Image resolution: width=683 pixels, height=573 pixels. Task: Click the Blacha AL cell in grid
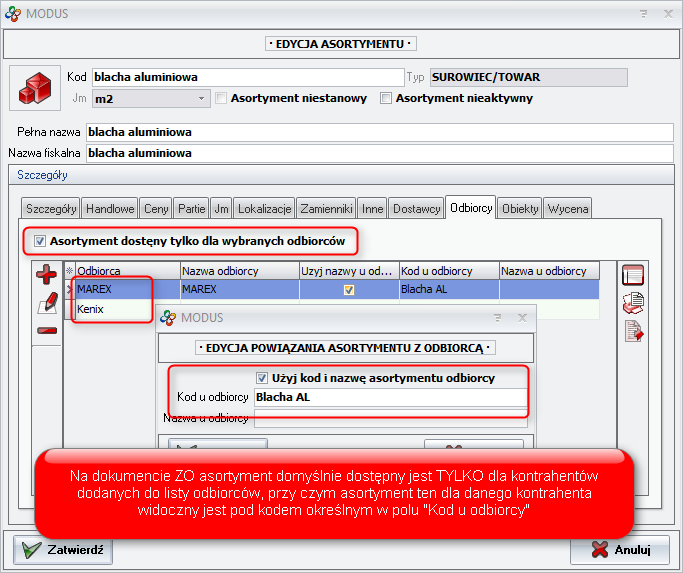(449, 289)
